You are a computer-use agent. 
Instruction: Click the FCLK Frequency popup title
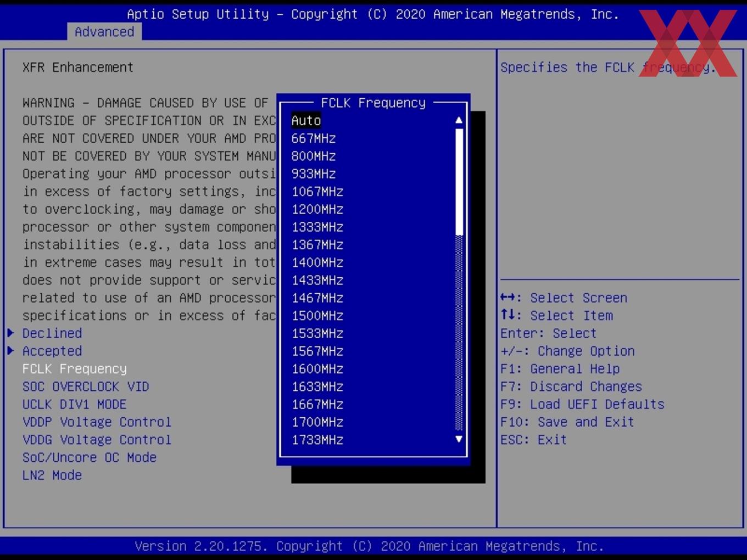[x=374, y=103]
